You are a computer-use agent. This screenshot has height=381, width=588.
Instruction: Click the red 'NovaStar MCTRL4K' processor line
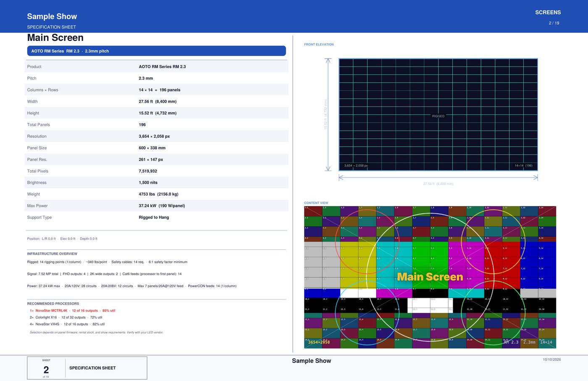[72, 311]
